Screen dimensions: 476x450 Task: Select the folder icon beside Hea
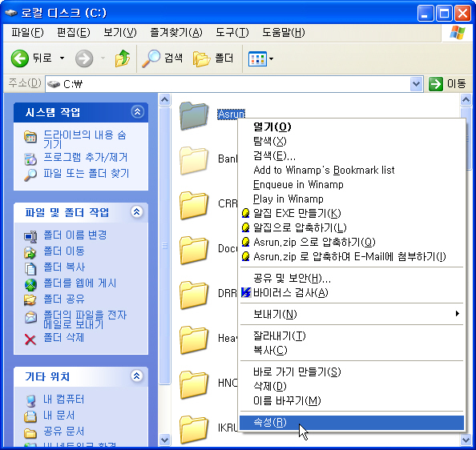click(194, 340)
